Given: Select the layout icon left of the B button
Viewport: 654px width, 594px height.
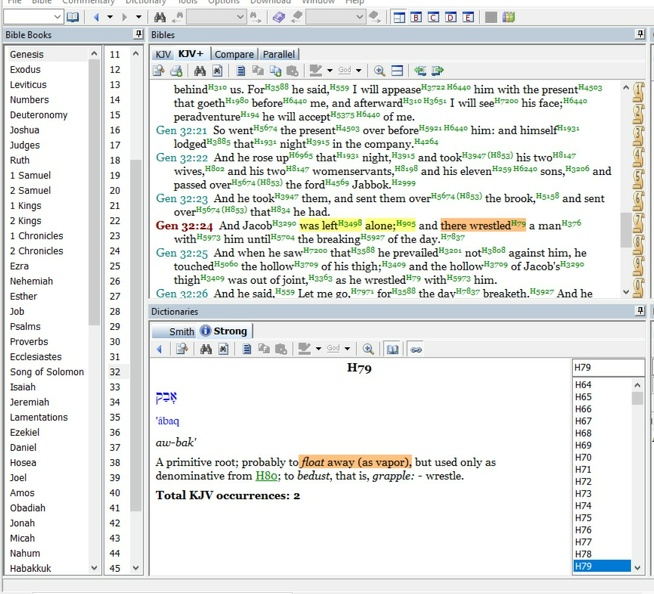Looking at the screenshot, I should coord(399,17).
